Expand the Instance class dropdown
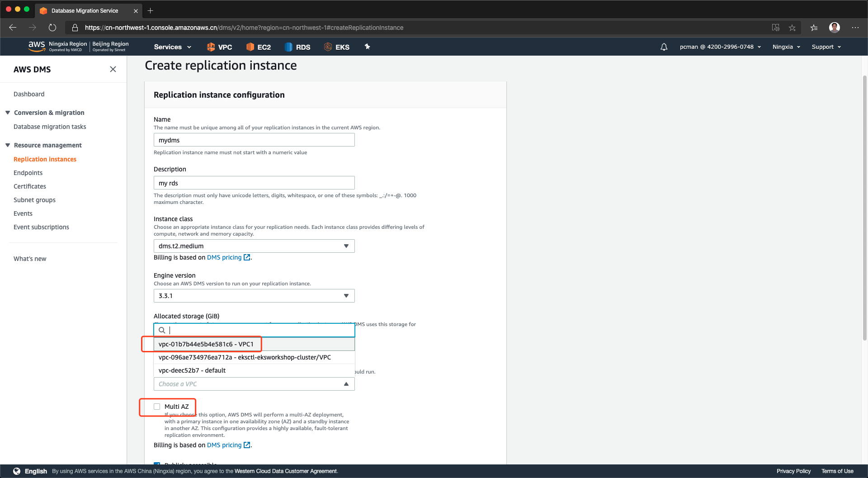This screenshot has width=868, height=478. coord(254,246)
